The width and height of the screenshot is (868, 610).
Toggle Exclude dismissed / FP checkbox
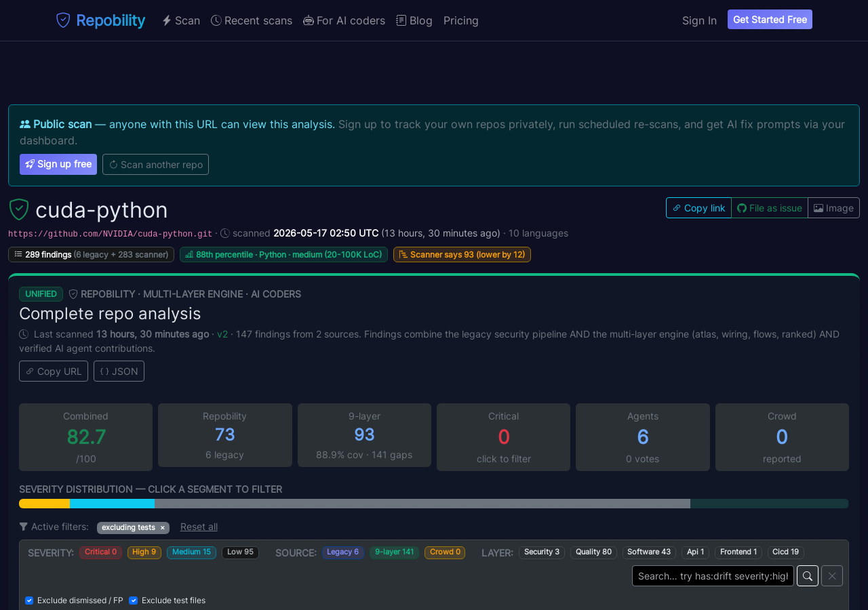[29, 601]
